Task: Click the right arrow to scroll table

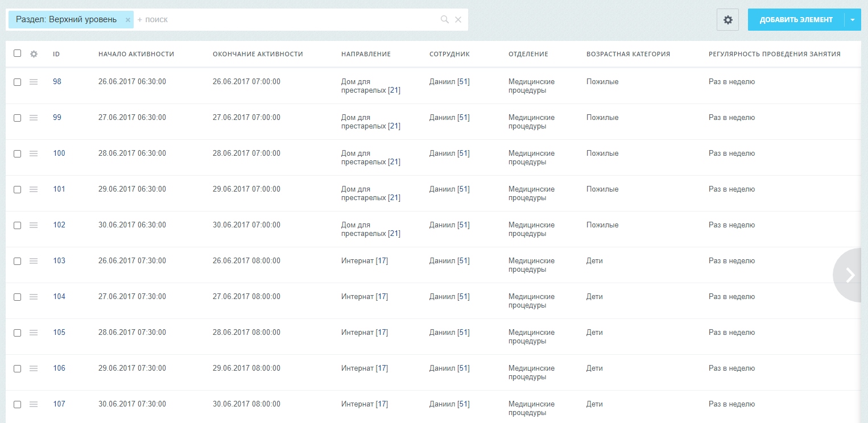Action: coord(850,275)
